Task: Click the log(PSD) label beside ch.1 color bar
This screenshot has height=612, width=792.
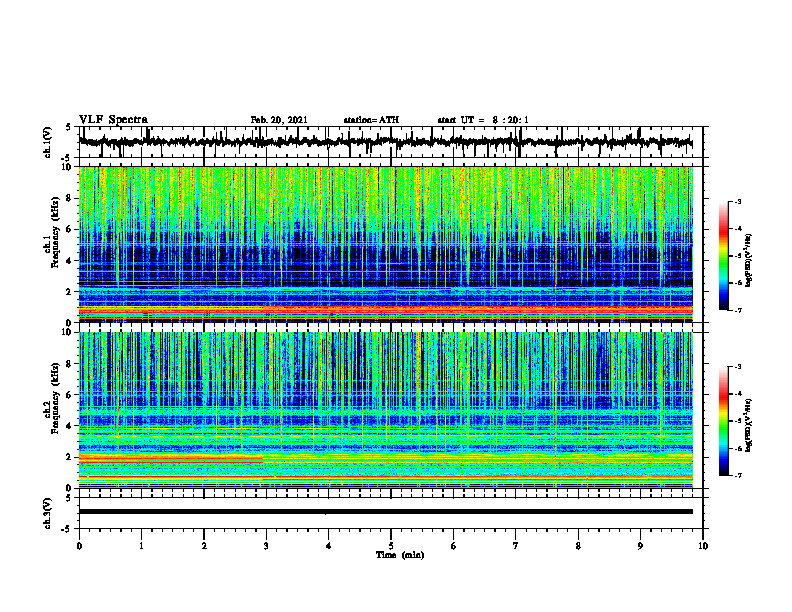Action: click(x=749, y=260)
